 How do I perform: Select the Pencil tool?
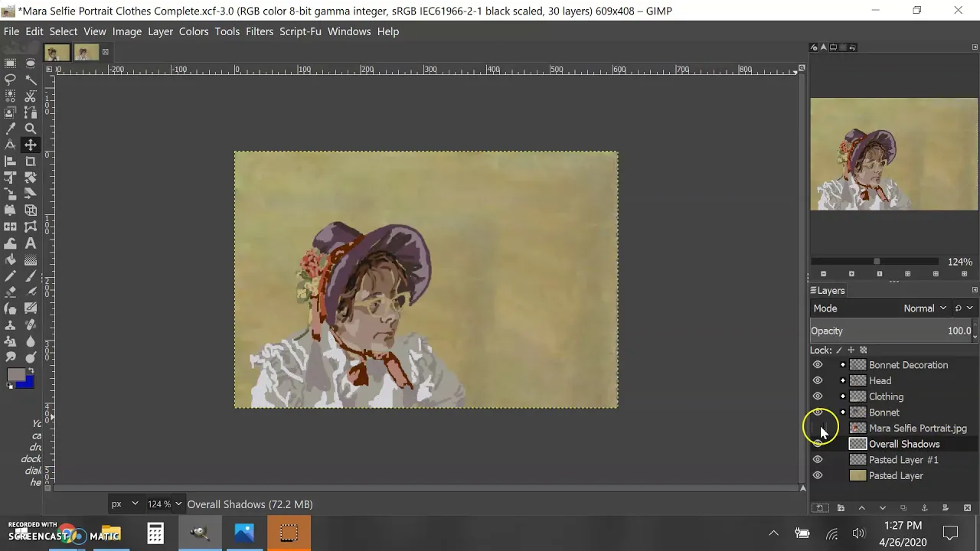(x=10, y=276)
